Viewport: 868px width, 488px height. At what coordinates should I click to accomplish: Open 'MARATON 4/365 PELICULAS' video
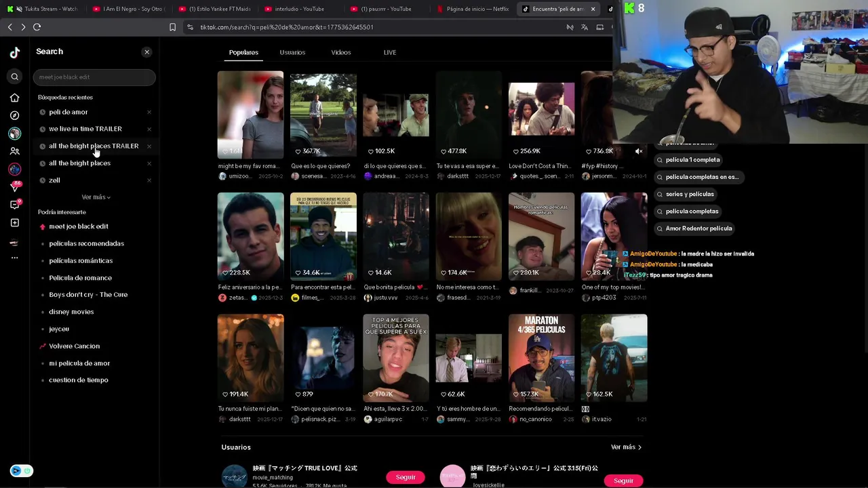coord(542,358)
